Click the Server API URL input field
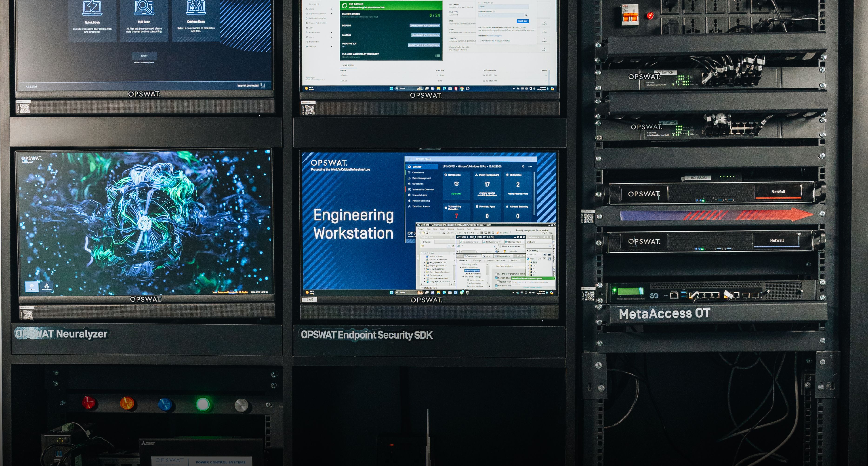 point(504,7)
